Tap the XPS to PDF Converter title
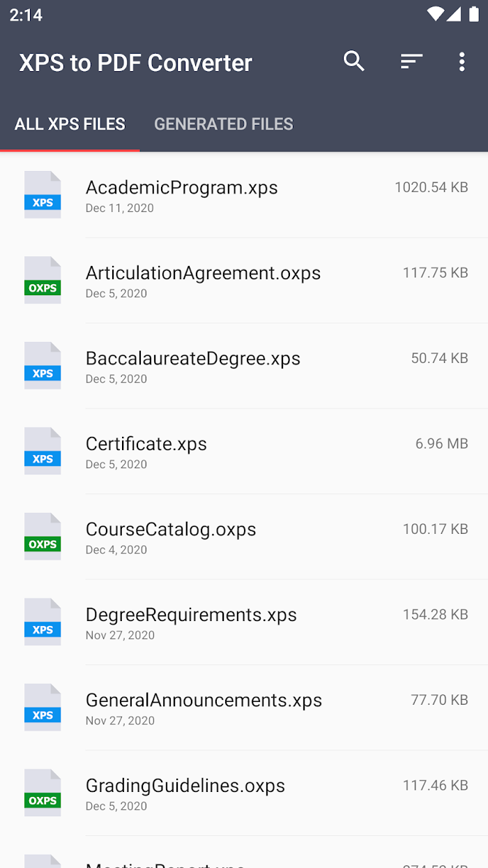 pyautogui.click(x=136, y=63)
